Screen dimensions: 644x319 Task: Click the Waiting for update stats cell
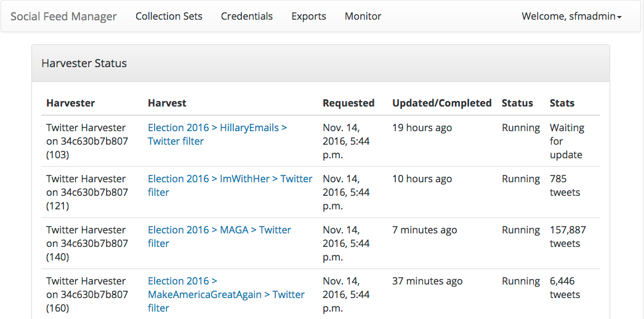(x=567, y=141)
